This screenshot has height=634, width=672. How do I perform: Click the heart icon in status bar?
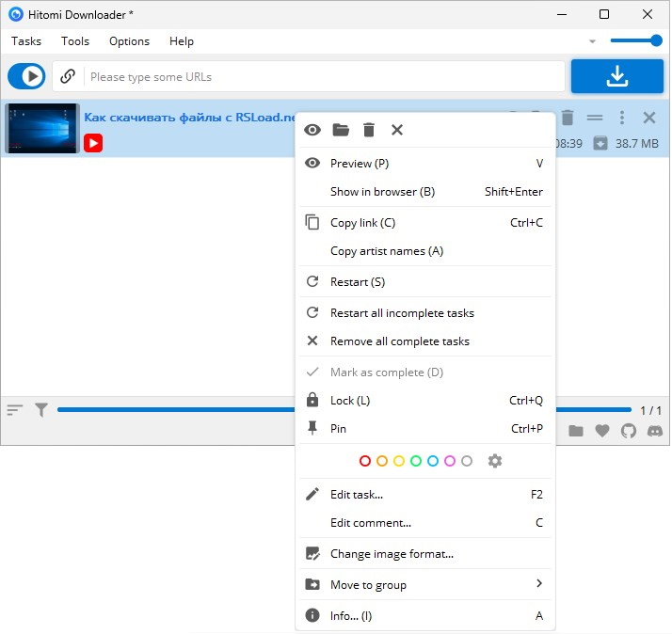coord(602,431)
